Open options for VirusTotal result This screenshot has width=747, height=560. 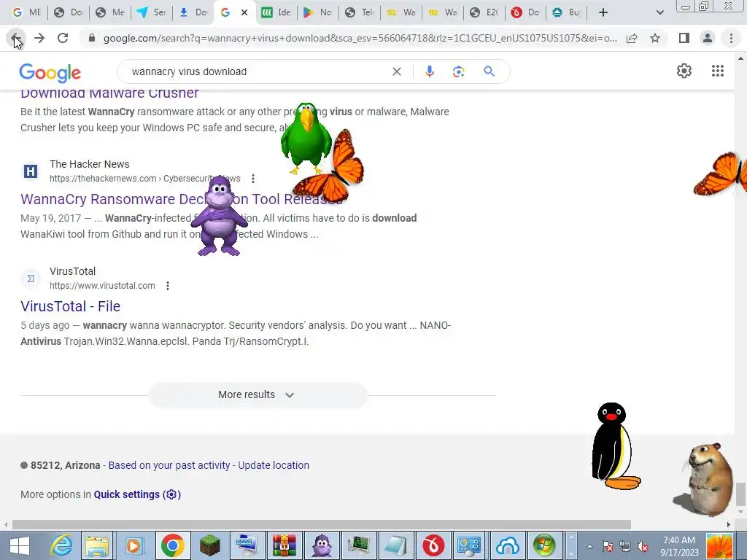[x=168, y=286]
